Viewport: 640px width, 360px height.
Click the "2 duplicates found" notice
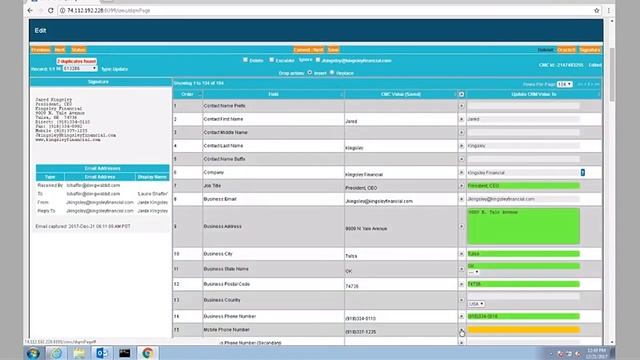[x=77, y=61]
